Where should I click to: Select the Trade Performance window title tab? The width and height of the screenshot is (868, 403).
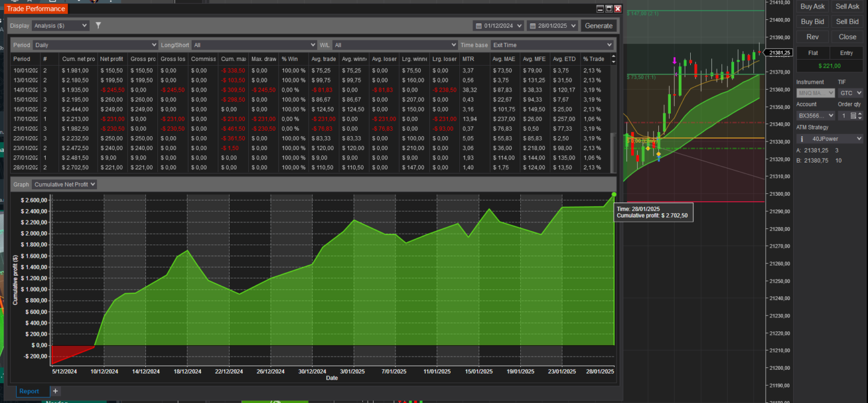pos(36,8)
